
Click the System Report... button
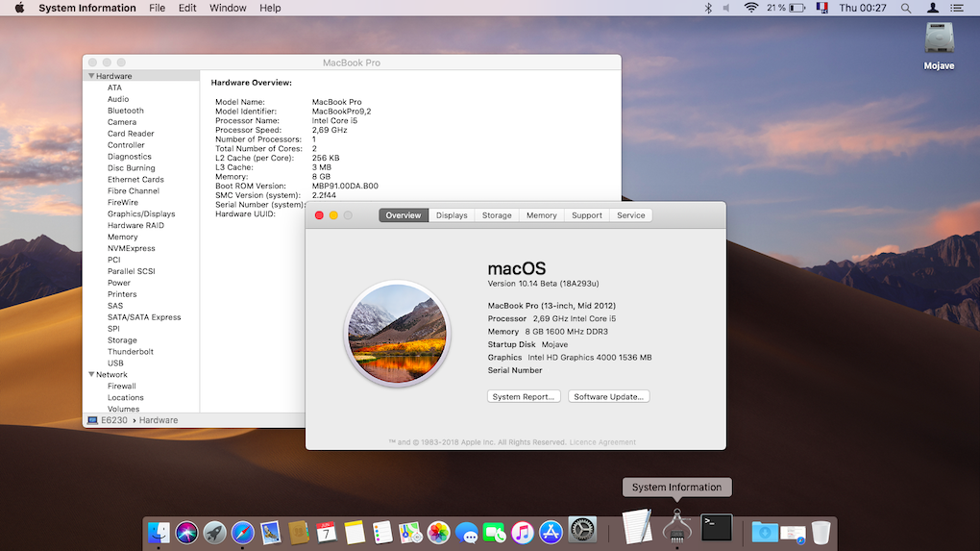click(x=524, y=396)
